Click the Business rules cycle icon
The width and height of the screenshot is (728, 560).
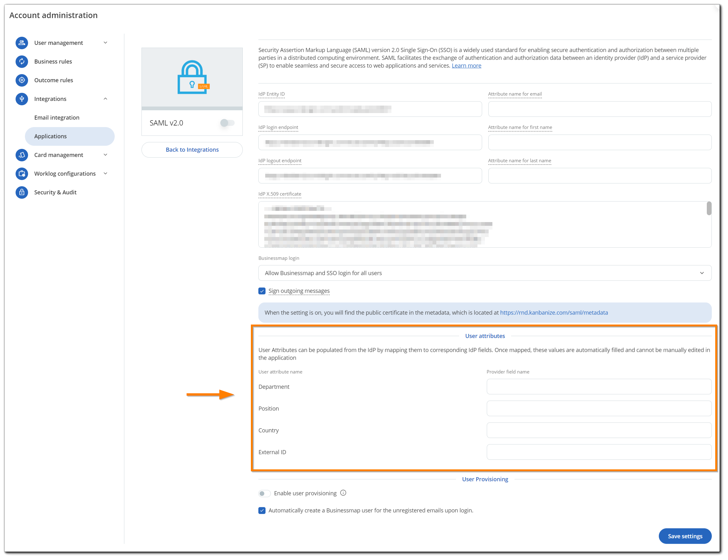(22, 61)
